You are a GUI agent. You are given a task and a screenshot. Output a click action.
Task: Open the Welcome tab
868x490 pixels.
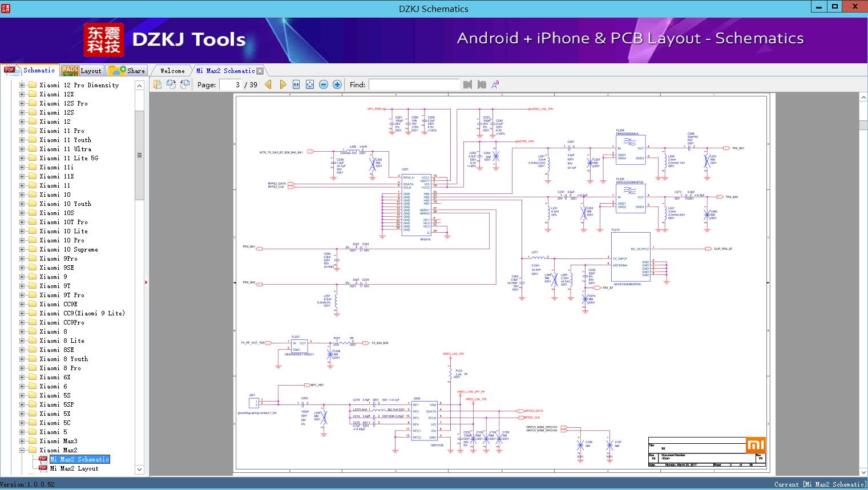coord(172,71)
